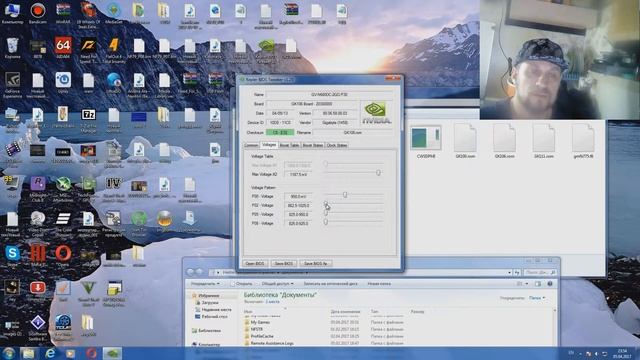The width and height of the screenshot is (640, 360).
Task: Open 18 Wheels of Steel desktop shortcut
Action: click(x=88, y=15)
